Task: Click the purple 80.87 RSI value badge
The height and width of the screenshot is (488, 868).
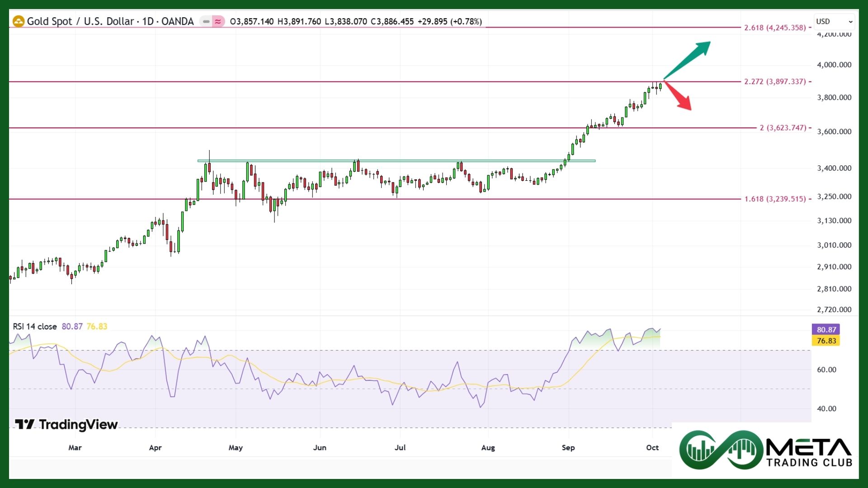Action: (x=826, y=330)
